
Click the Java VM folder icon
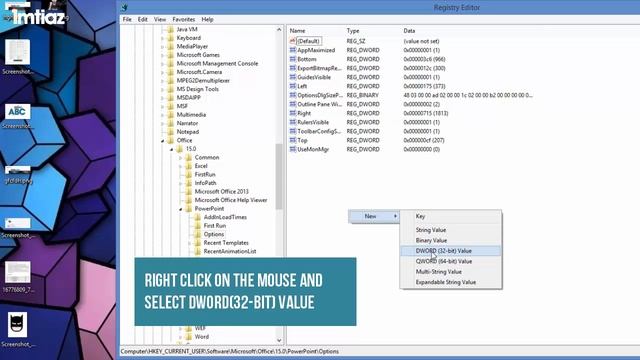click(171, 29)
